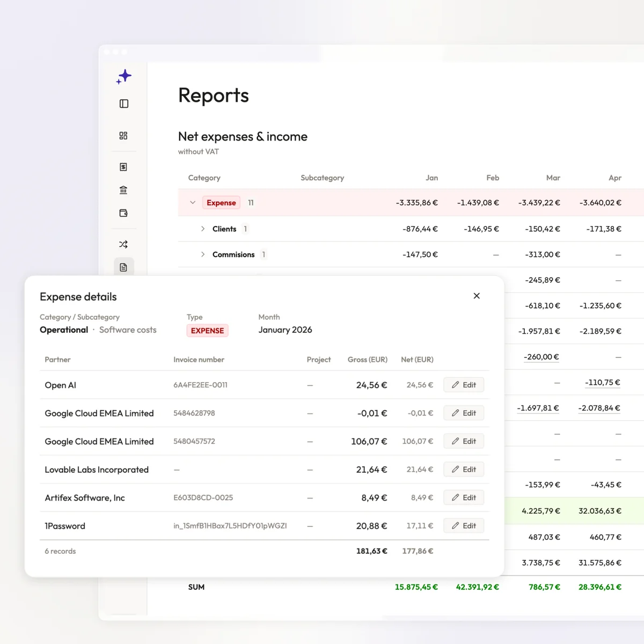The height and width of the screenshot is (644, 644).
Task: Edit the Artifex Software, Inc record
Action: (464, 497)
